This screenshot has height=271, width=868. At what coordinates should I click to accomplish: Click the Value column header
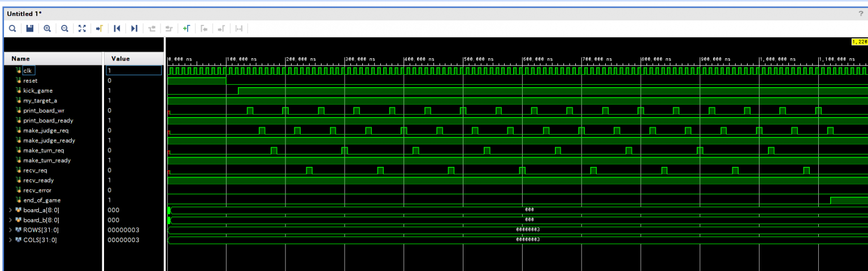coord(120,59)
